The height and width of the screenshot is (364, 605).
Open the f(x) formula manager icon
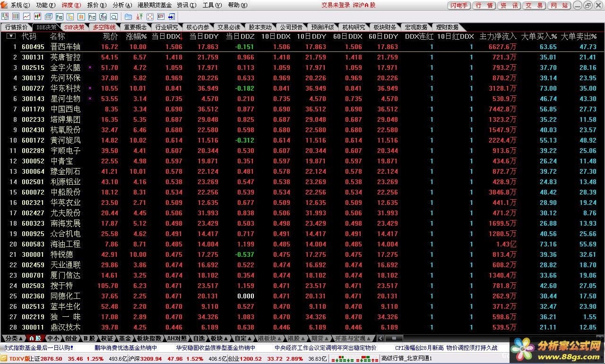[103, 17]
